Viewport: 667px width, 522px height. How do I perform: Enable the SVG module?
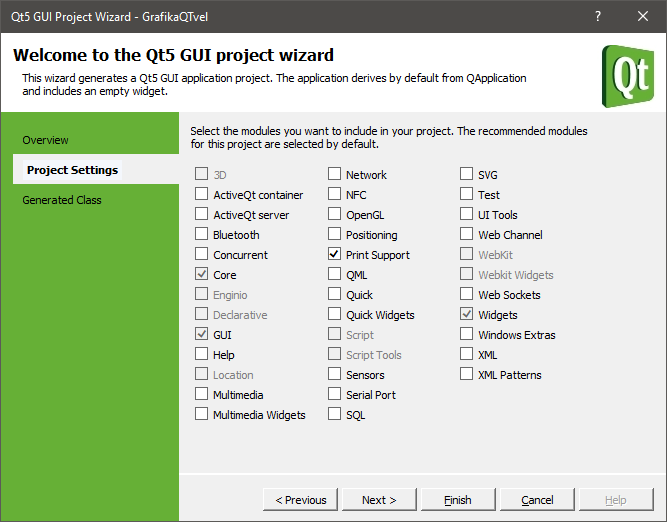tap(466, 174)
